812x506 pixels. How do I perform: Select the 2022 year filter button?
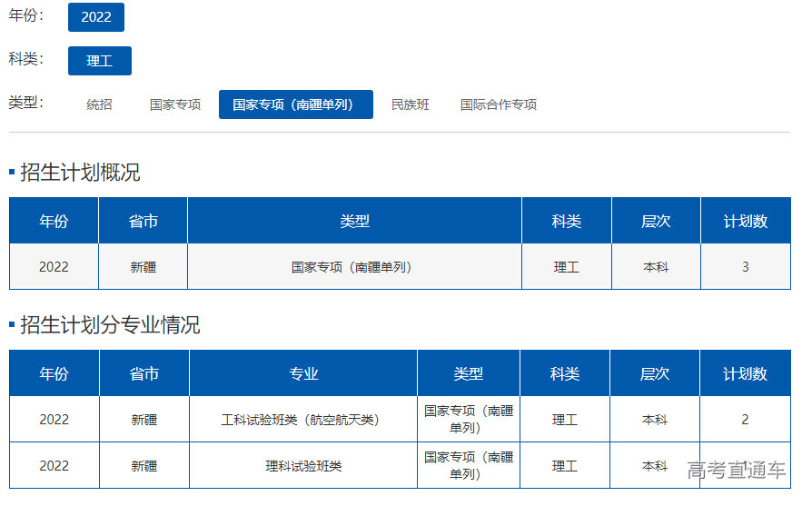(95, 17)
